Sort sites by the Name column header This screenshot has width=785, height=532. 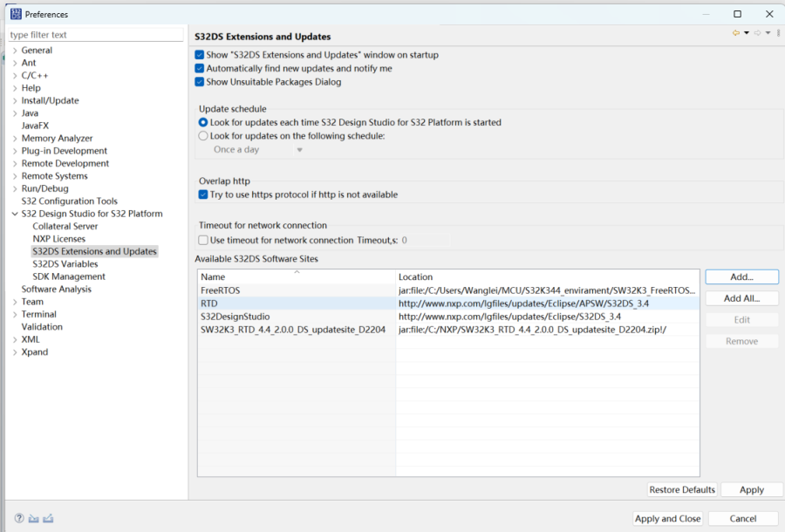pos(297,276)
